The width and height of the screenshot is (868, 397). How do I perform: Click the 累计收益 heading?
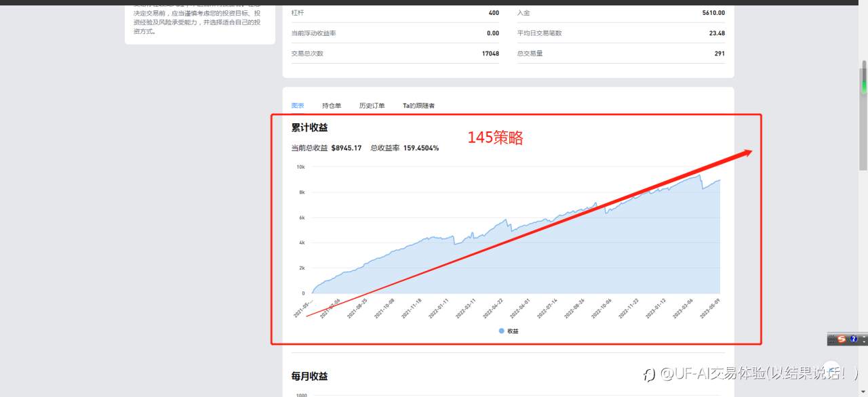pos(310,127)
